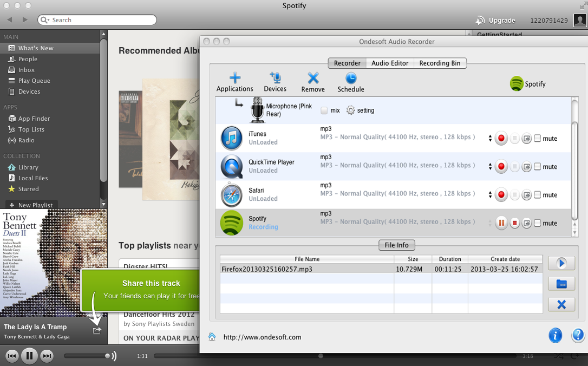Delete the selected recording file

click(561, 304)
